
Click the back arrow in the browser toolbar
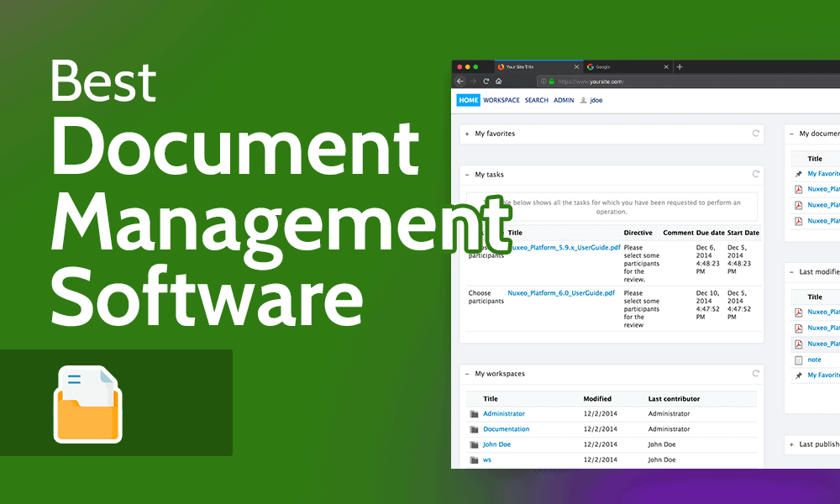coord(459,81)
